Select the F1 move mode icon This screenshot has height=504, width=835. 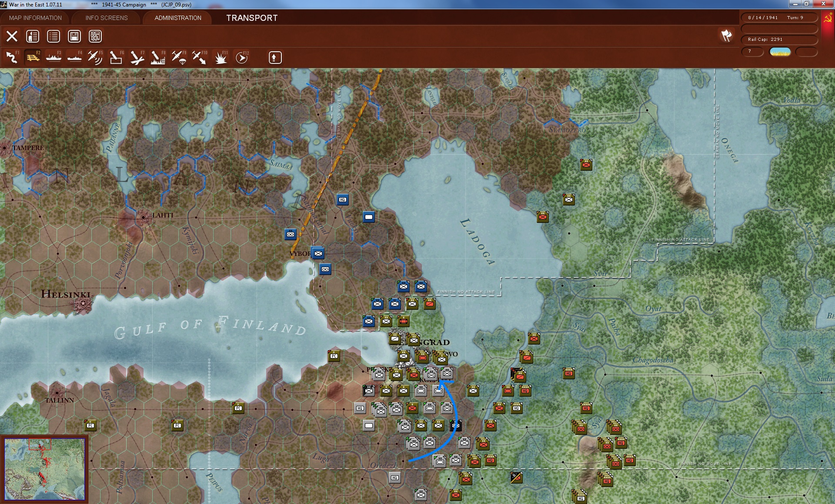12,57
